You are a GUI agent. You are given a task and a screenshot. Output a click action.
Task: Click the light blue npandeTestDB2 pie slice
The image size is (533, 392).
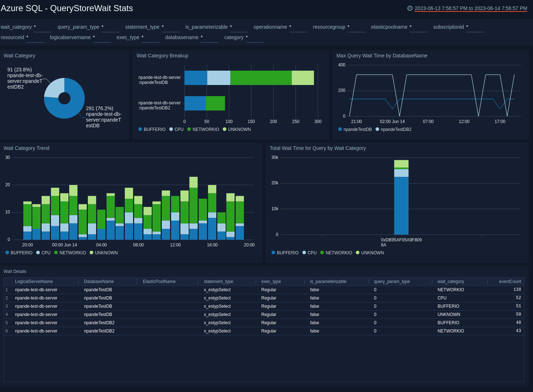[x=55, y=88]
